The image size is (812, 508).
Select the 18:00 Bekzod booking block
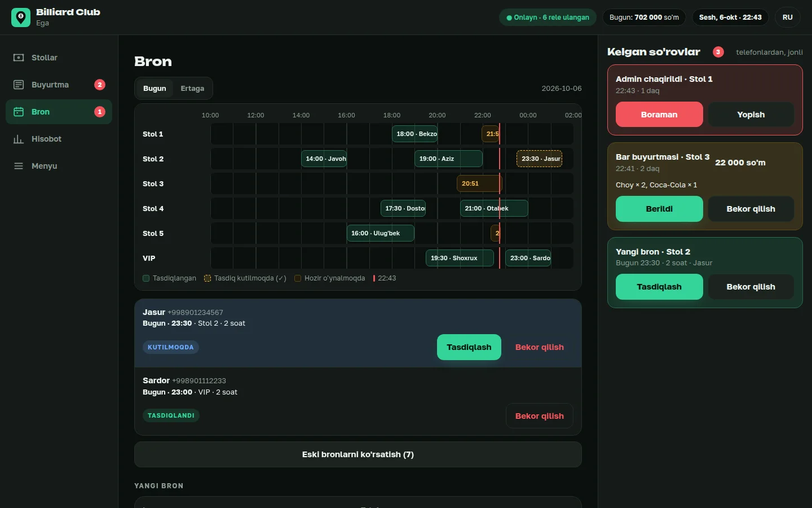[414, 134]
